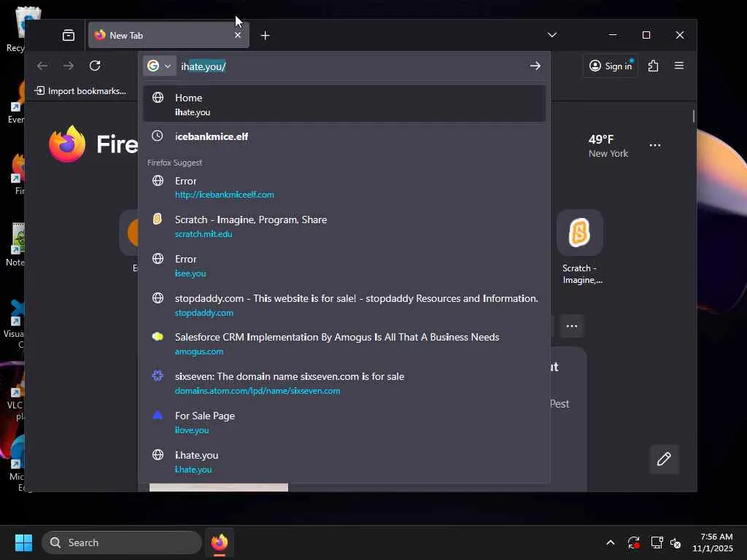Viewport: 747px width, 560px height.
Task: Click the Firefox logo on New Tab page
Action: click(67, 144)
